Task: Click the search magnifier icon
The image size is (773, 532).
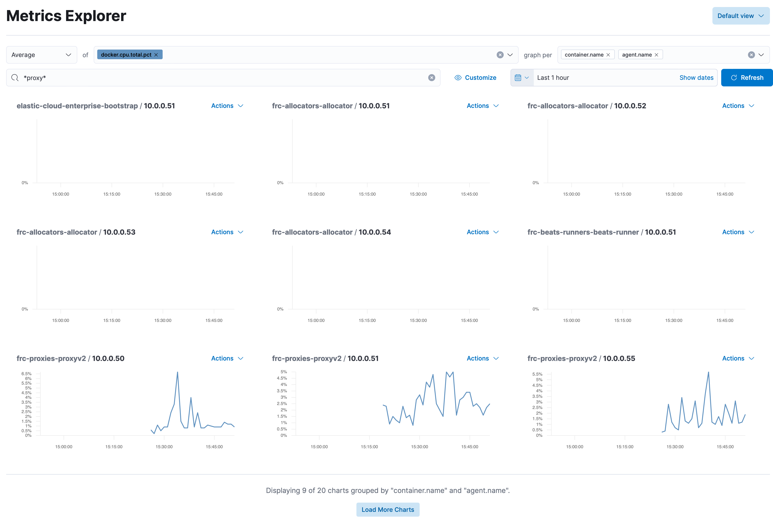Action: pyautogui.click(x=15, y=78)
